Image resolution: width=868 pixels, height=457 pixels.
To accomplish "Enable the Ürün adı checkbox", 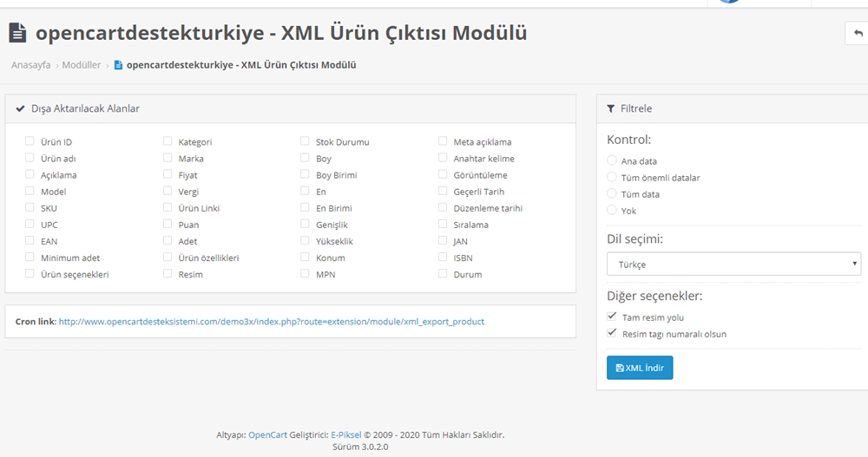I will click(x=30, y=158).
